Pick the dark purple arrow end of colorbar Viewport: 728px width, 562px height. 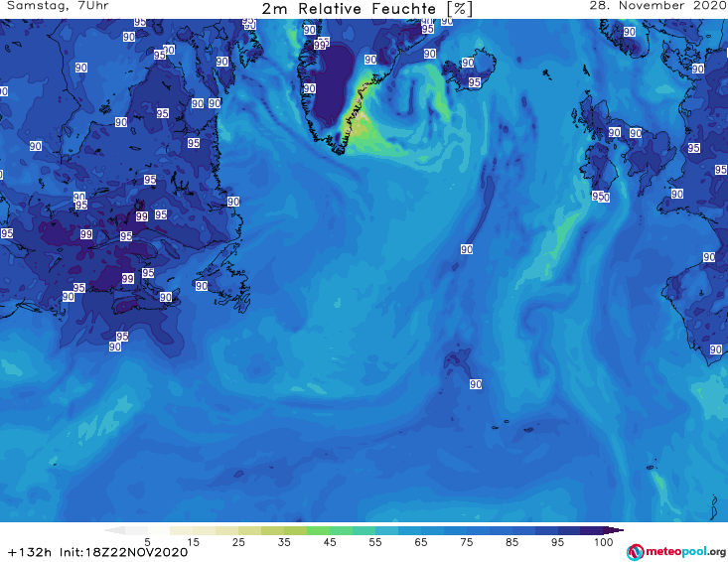613,530
